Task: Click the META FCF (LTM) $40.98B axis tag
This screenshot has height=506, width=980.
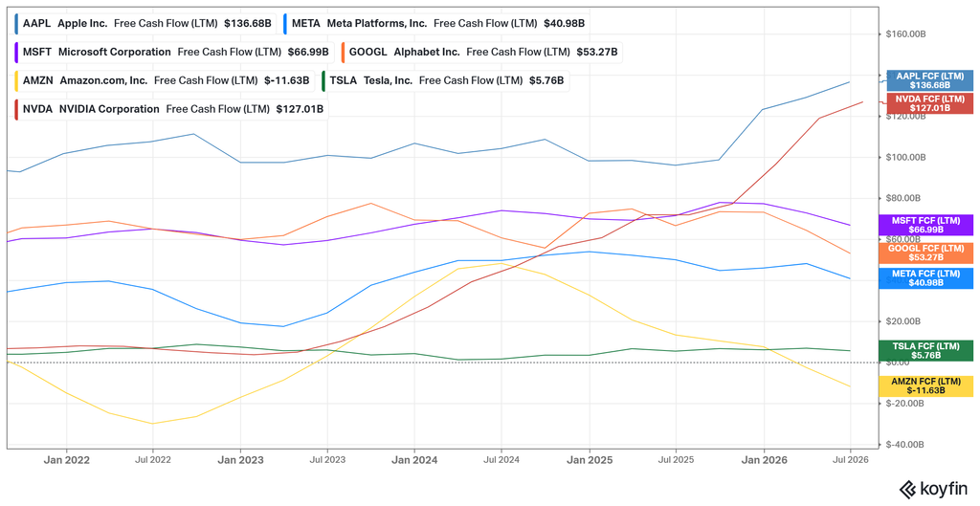Action: coord(925,278)
